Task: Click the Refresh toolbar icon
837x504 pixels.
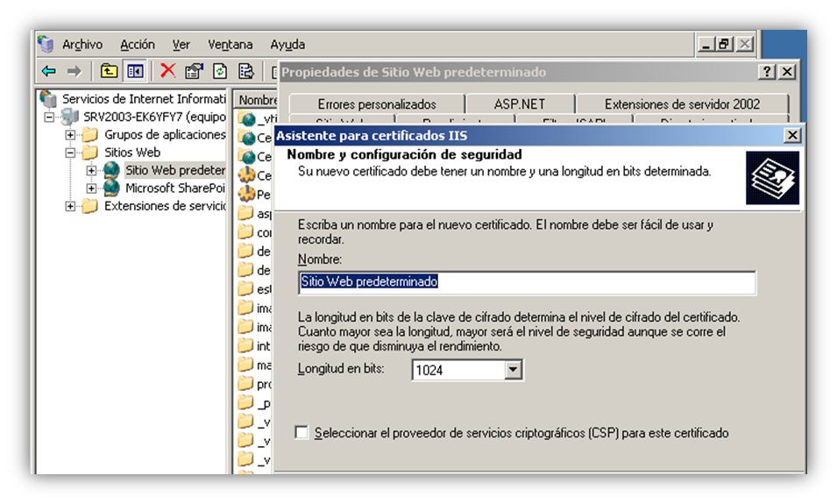Action: (x=220, y=70)
